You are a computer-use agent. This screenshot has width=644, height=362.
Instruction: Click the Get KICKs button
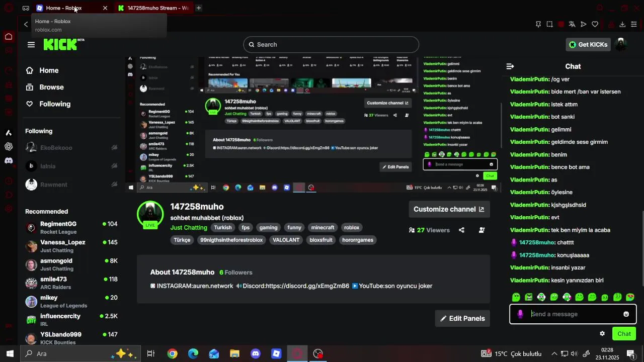pos(588,45)
